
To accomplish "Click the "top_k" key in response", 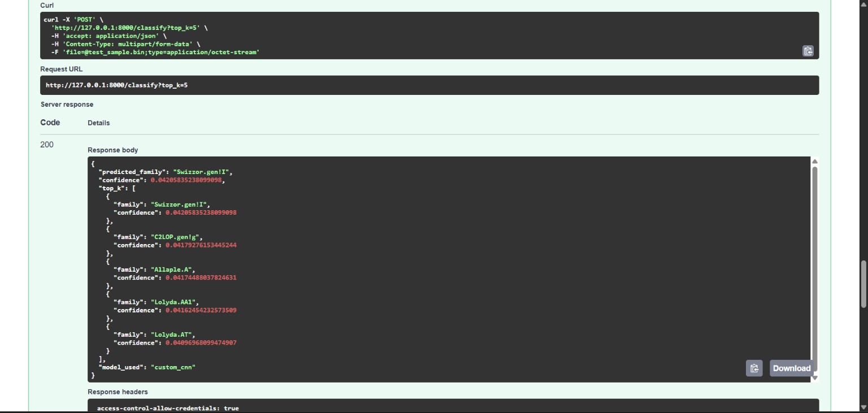I will [111, 188].
